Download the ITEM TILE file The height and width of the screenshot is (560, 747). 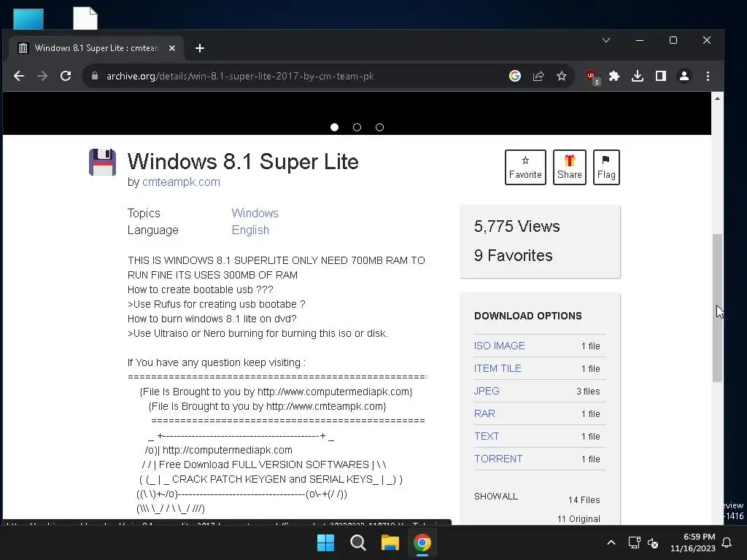pyautogui.click(x=498, y=368)
